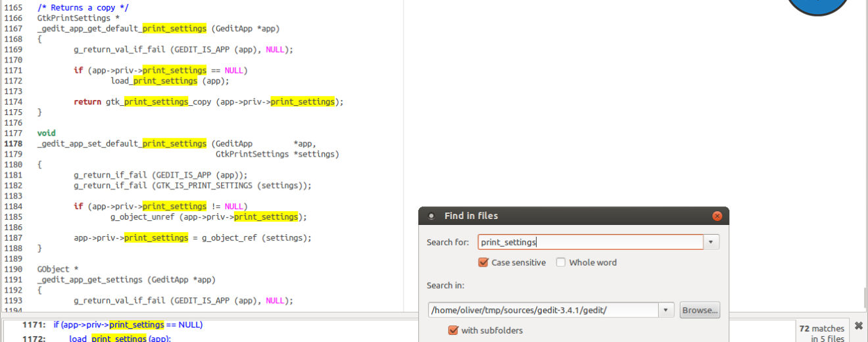Close the search results panel with the X icon
Image resolution: width=868 pixels, height=342 pixels.
tap(858, 326)
